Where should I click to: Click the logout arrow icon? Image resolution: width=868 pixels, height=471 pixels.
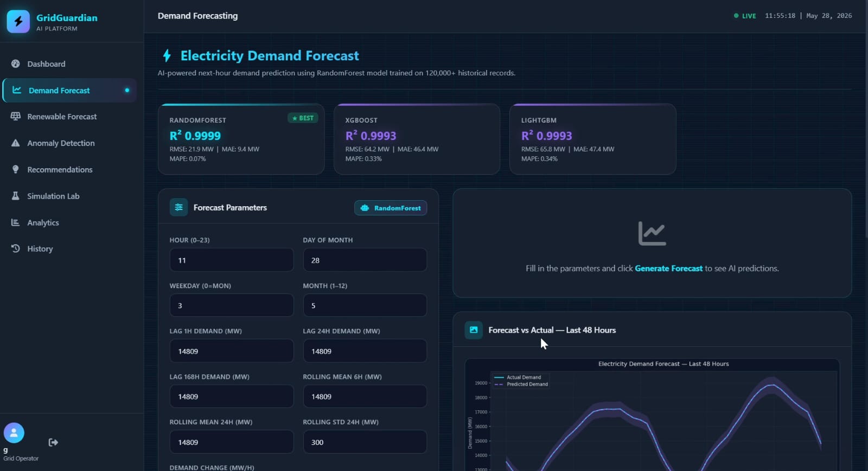click(x=53, y=442)
